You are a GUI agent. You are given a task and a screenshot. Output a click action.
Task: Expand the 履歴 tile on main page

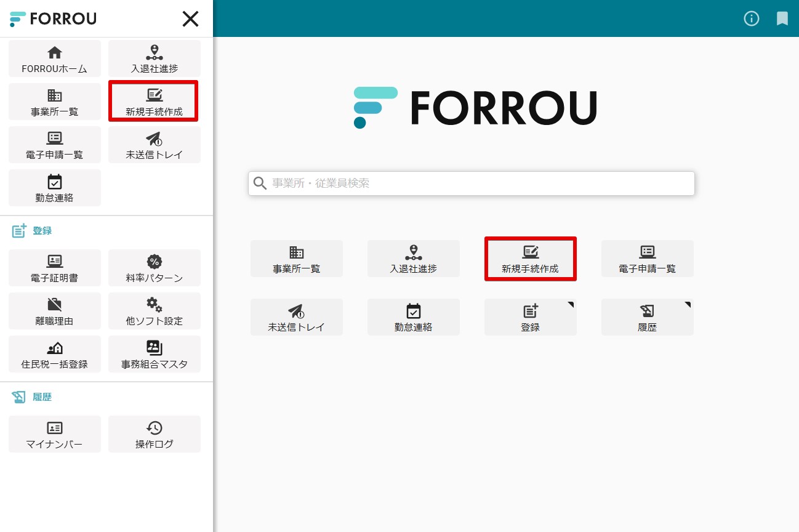648,317
